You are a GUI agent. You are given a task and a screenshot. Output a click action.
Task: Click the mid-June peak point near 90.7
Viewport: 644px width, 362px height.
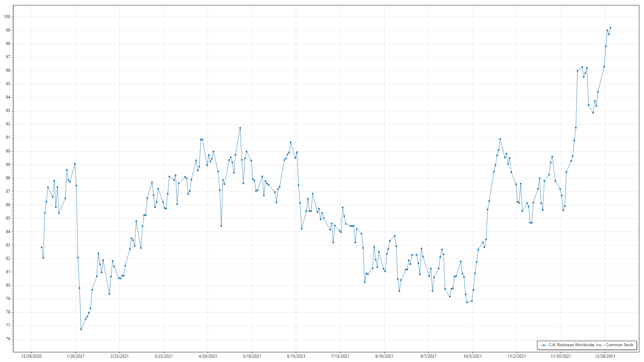click(x=290, y=142)
